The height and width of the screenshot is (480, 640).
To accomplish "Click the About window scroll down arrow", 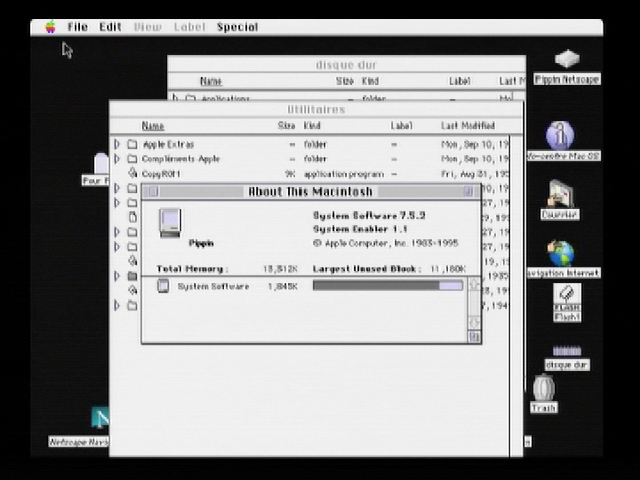I will pos(474,322).
